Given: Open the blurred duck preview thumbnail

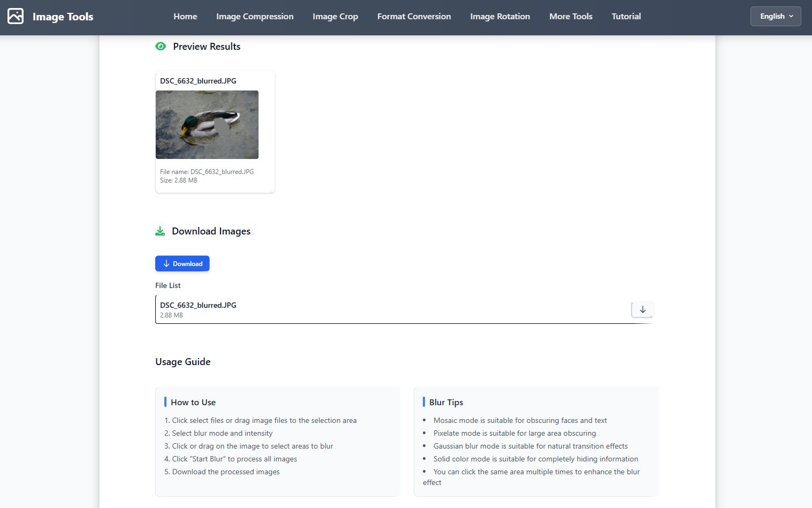Looking at the screenshot, I should (207, 125).
